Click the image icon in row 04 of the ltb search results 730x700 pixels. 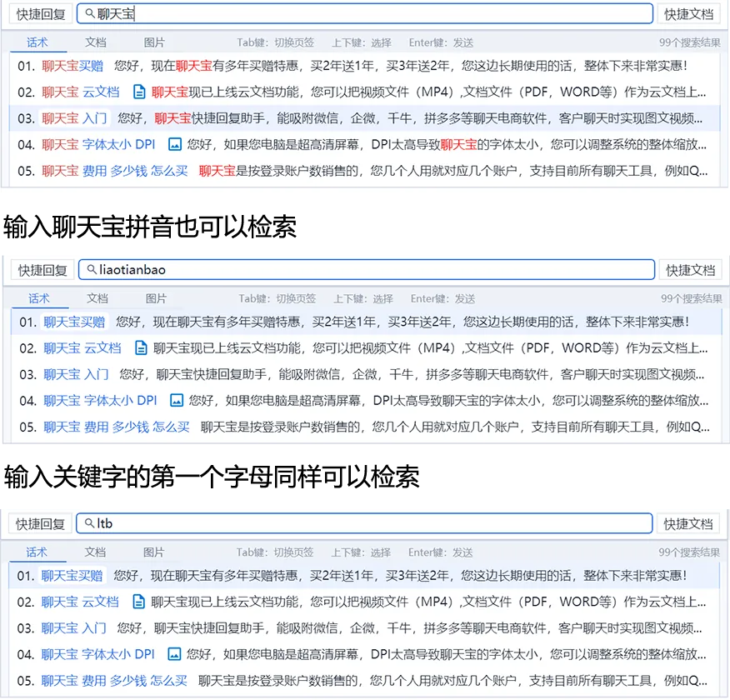(x=174, y=654)
